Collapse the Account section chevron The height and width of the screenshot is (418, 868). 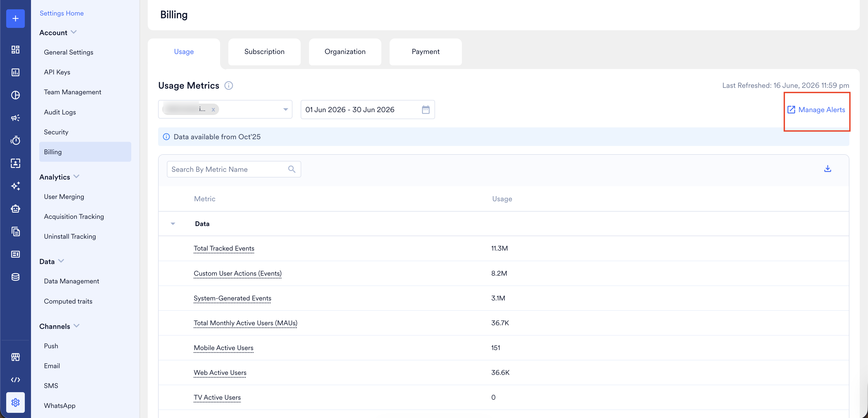[74, 32]
